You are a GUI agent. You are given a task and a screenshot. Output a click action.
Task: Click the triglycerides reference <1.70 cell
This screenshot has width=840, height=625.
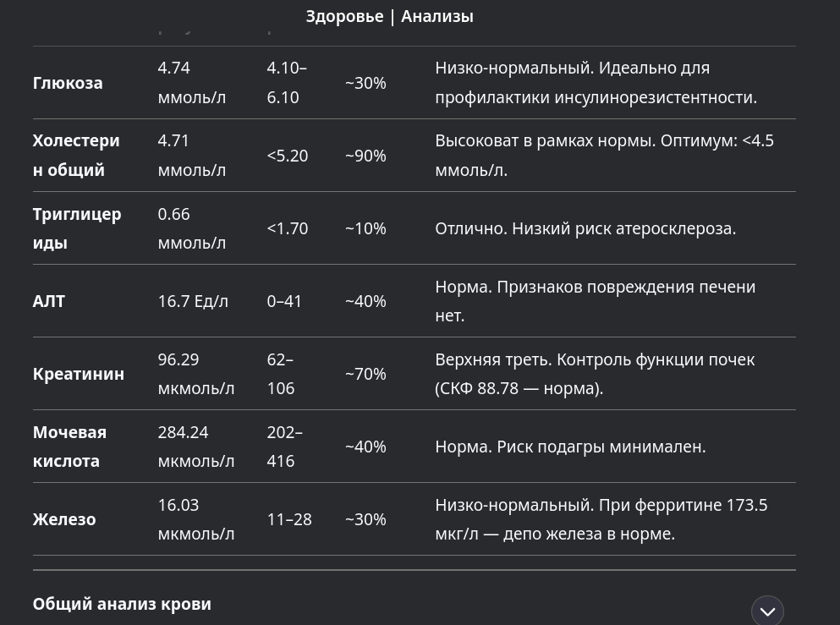pyautogui.click(x=287, y=228)
